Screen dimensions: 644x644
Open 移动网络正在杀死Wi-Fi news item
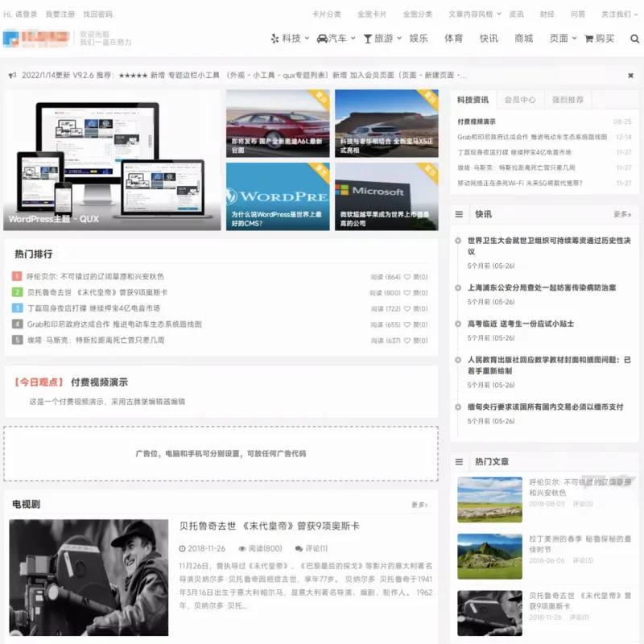(520, 184)
